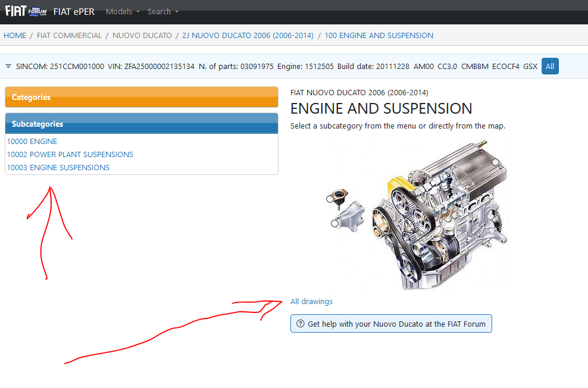Screen dimensions: 588x388
Task: Open subcategory 10002 POWER PLANT SUSPENSIONS
Action: pyautogui.click(x=70, y=155)
